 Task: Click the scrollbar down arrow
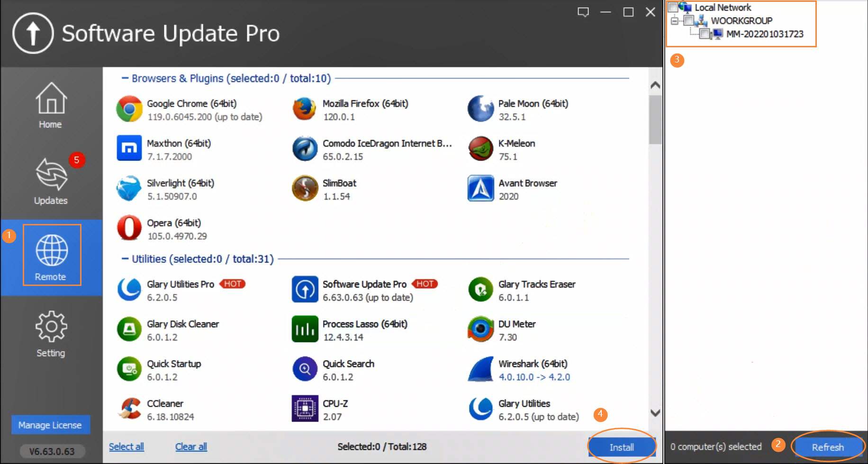pyautogui.click(x=655, y=411)
